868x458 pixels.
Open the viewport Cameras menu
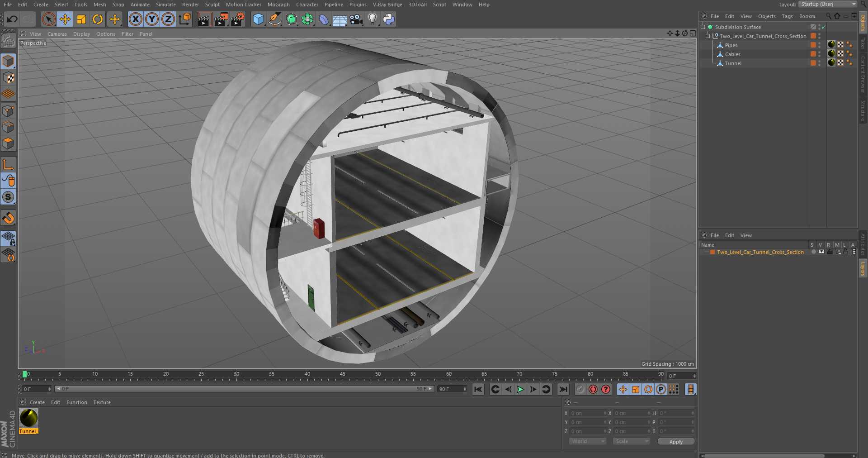[x=57, y=34]
